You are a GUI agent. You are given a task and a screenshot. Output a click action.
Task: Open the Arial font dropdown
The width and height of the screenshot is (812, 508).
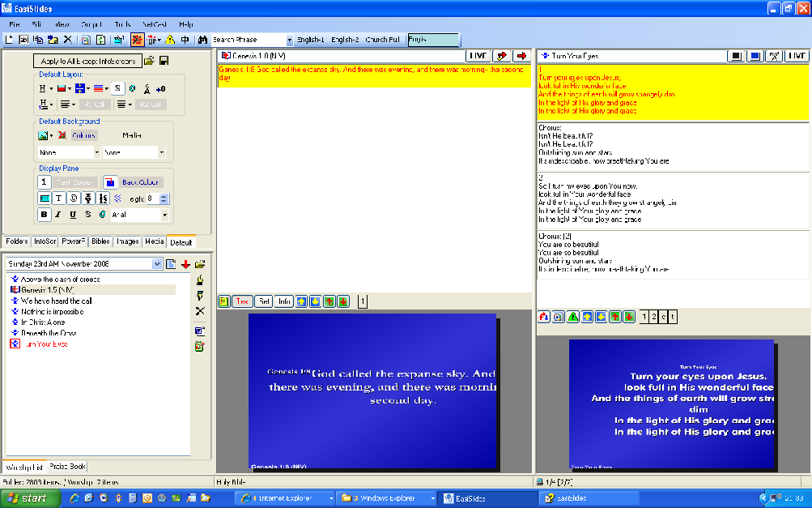pyautogui.click(x=164, y=215)
